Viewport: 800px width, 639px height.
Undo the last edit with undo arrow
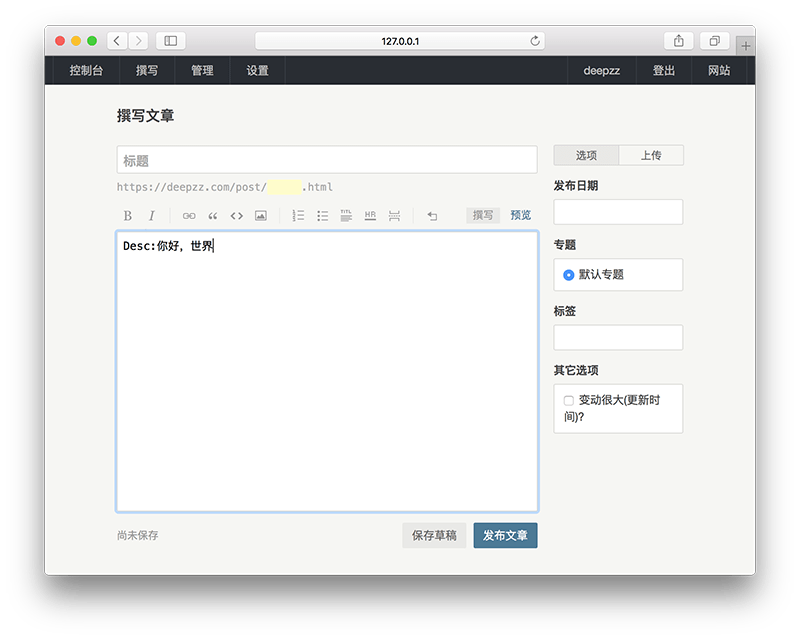coord(432,215)
